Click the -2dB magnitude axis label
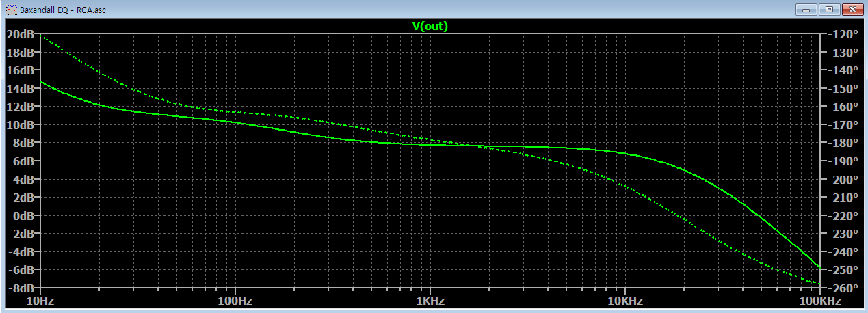Image resolution: width=868 pixels, height=313 pixels. [21, 234]
